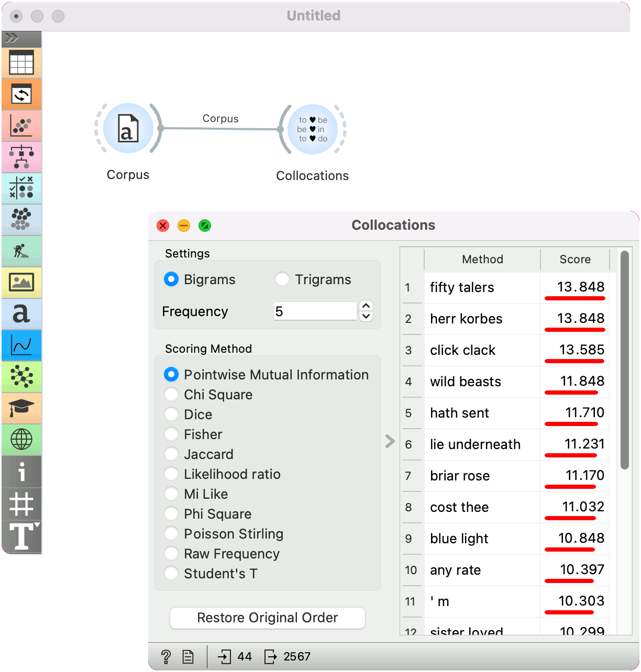641x672 pixels.
Task: Minimize the Collocations window with yellow button
Action: tap(184, 226)
